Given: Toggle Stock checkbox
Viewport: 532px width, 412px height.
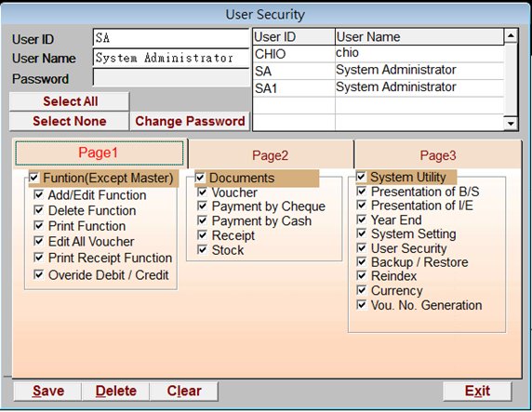Looking at the screenshot, I should (202, 250).
